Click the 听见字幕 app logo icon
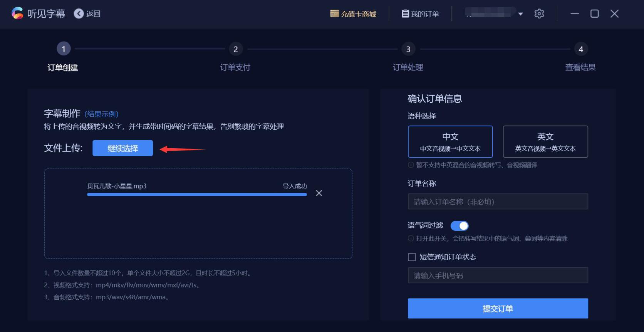This screenshot has height=332, width=644. point(17,13)
